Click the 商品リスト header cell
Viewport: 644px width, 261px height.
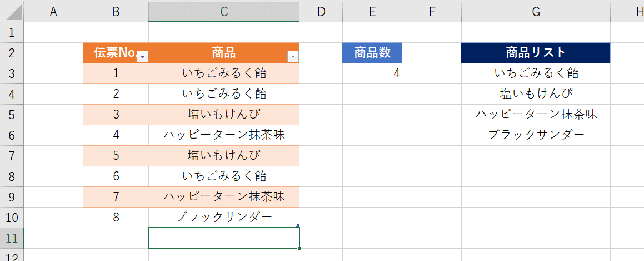point(536,53)
